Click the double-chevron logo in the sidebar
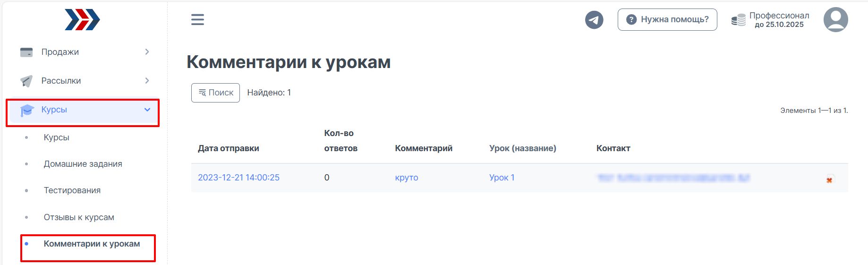Viewport: 868px width, 265px height. [82, 19]
